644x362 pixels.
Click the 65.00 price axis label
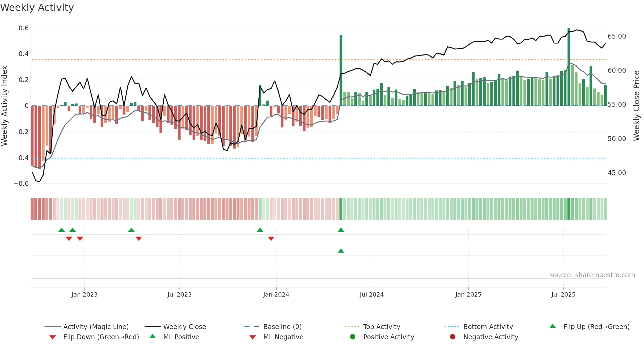[617, 36]
